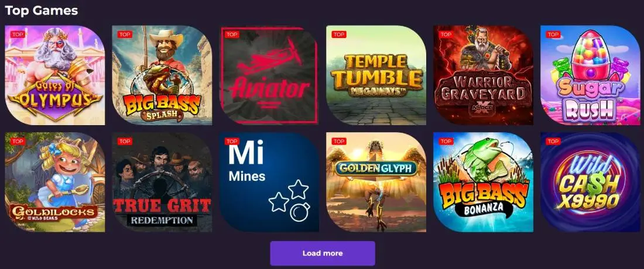The height and width of the screenshot is (269, 644).
Task: Click the Top Games heading
Action: click(x=42, y=11)
